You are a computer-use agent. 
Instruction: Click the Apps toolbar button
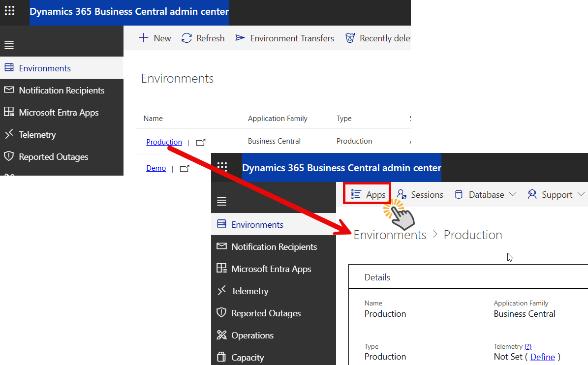(x=368, y=195)
